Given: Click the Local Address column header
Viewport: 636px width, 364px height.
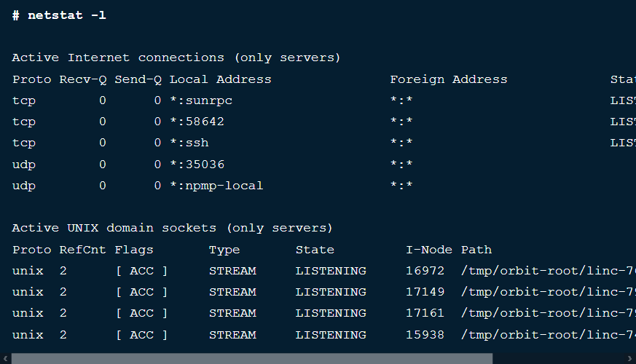Looking at the screenshot, I should (x=220, y=79).
